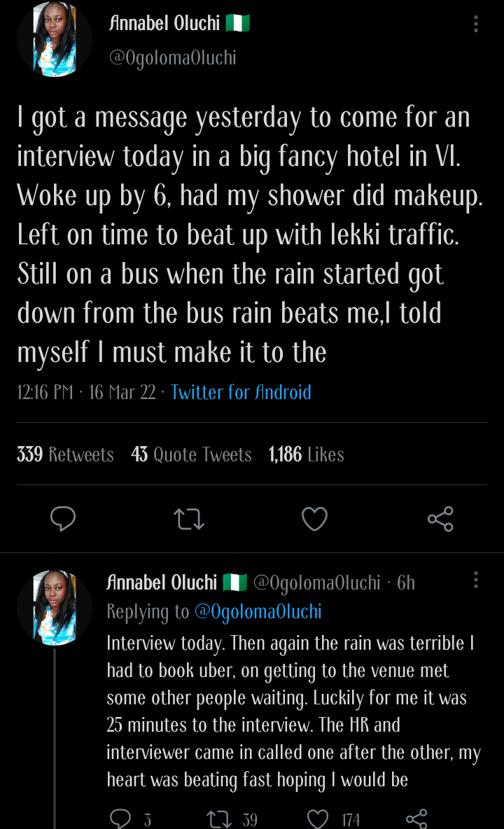Like the main tweet with heart
Screen dimensions: 504x829
point(314,519)
